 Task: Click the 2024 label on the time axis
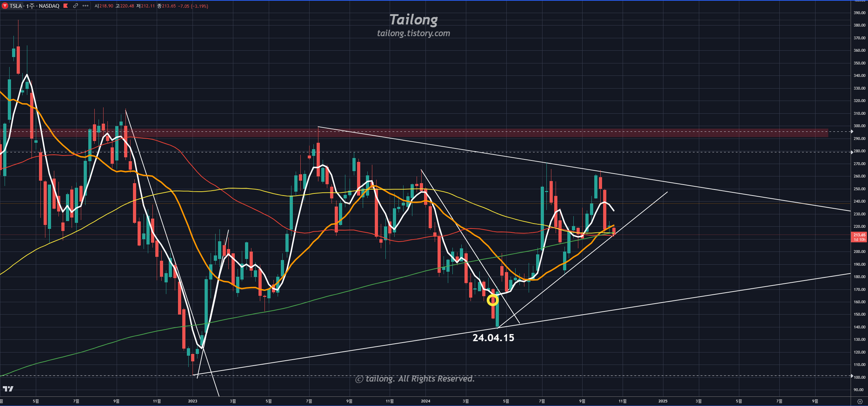coord(425,401)
